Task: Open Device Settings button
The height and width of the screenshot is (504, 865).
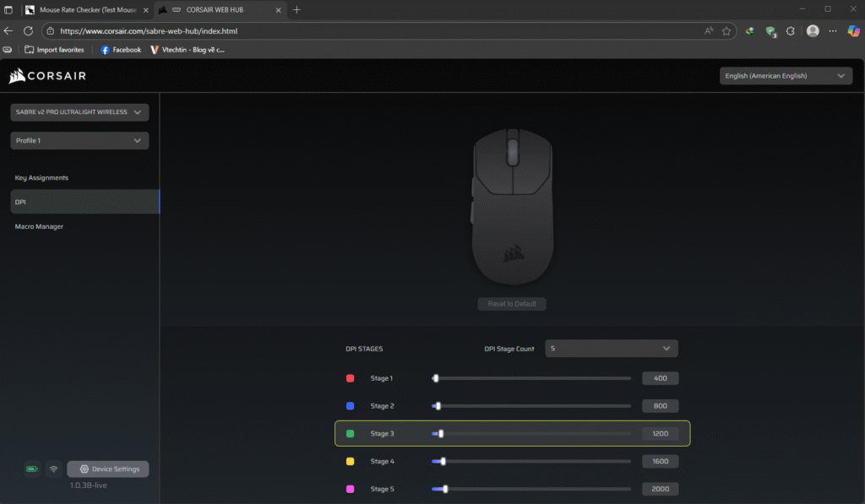Action: click(108, 469)
